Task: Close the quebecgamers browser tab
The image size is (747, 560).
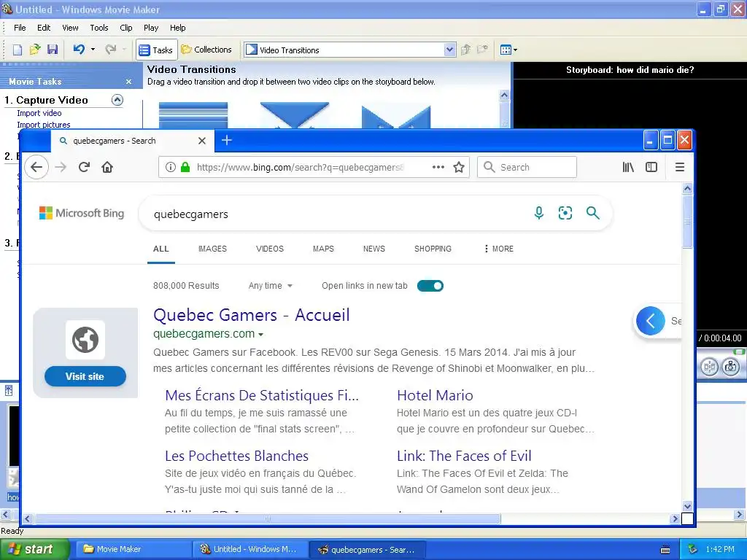Action: [x=202, y=141]
